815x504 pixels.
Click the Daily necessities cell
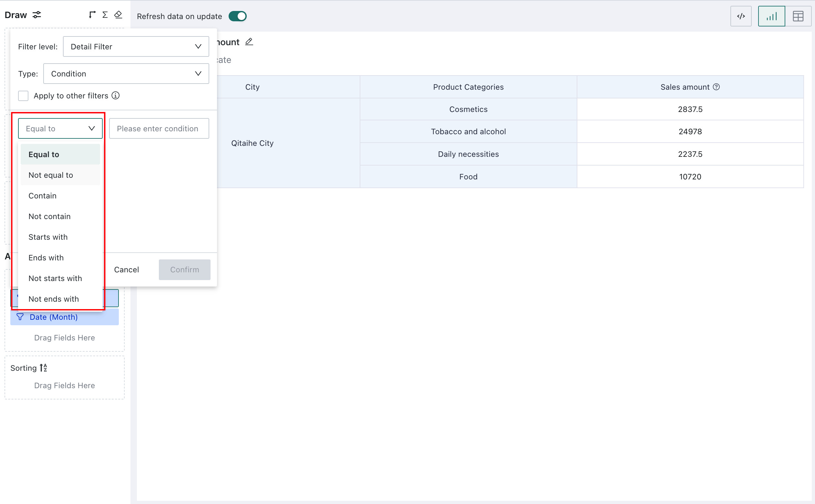(468, 154)
